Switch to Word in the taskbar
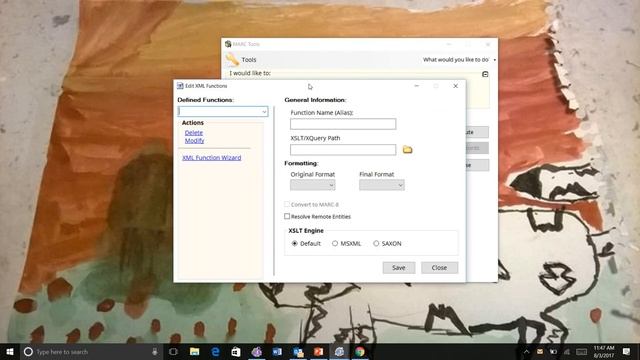This screenshot has width=640, height=360. (x=277, y=351)
